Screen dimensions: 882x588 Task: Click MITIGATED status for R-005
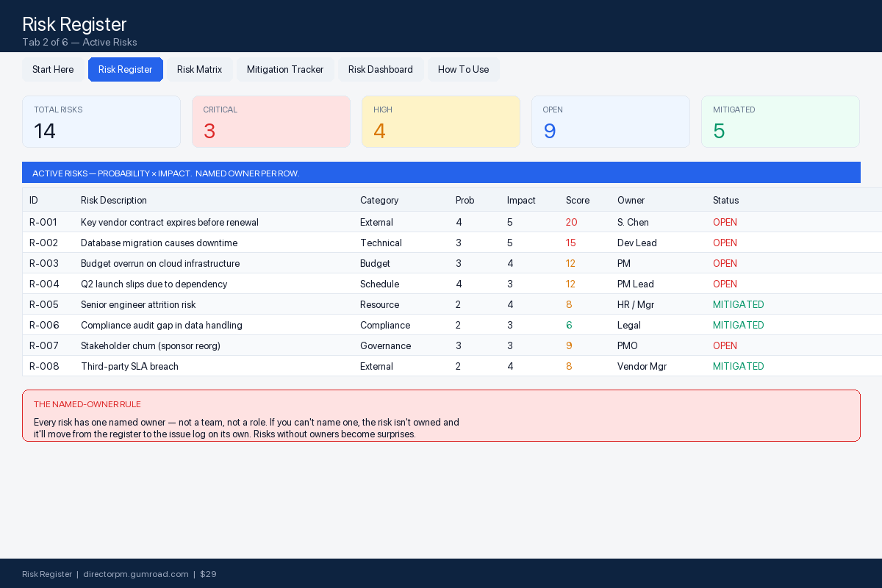(x=739, y=304)
